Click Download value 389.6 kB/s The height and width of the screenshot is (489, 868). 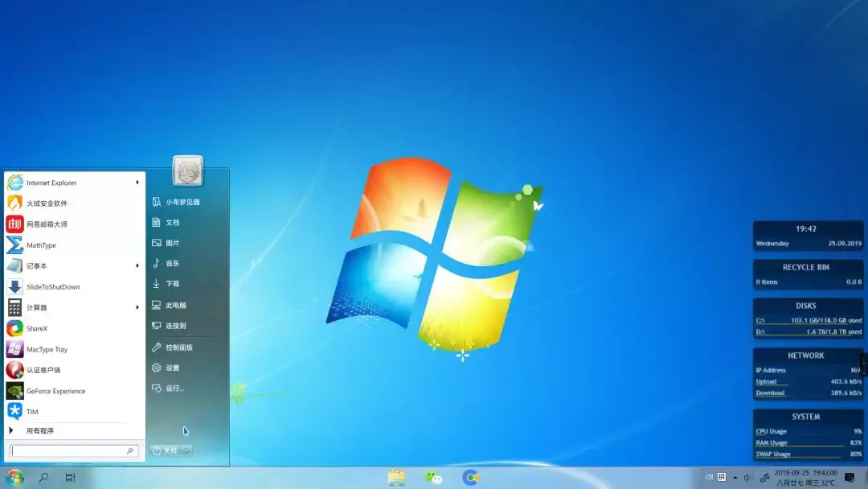[845, 393]
